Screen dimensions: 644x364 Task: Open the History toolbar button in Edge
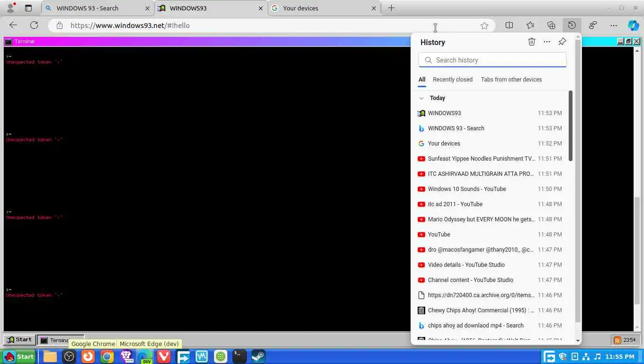pyautogui.click(x=572, y=26)
